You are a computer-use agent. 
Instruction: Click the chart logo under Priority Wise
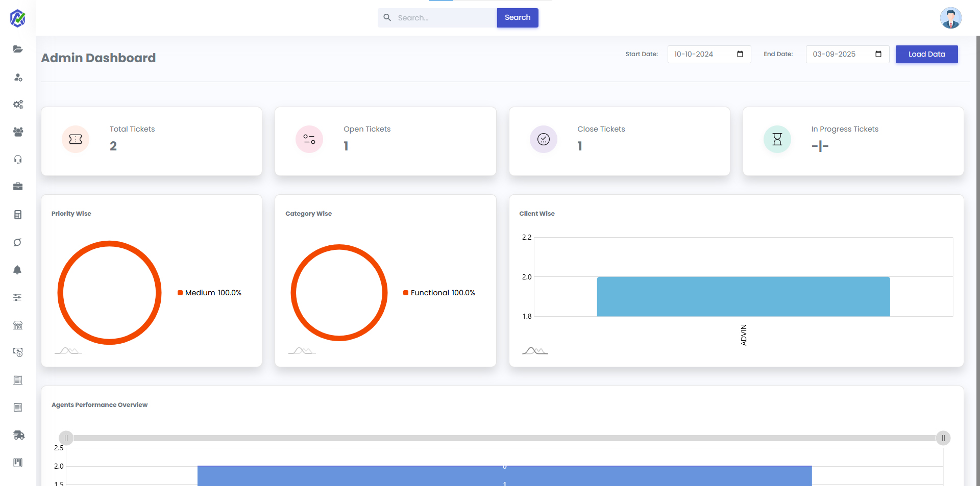(68, 350)
